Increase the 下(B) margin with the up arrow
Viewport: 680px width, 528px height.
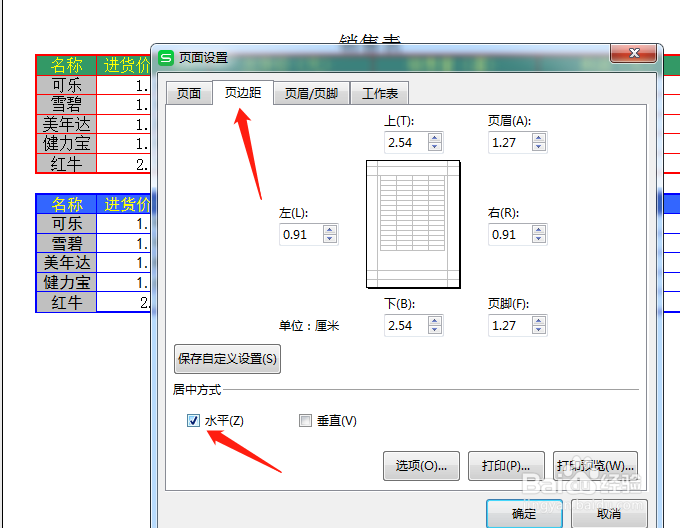click(435, 321)
